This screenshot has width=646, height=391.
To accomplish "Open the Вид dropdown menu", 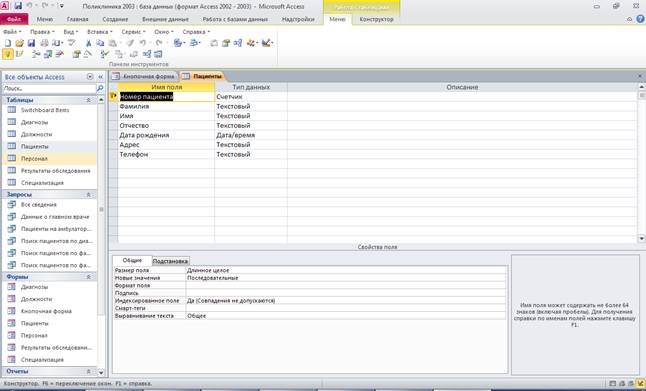I will coord(70,32).
